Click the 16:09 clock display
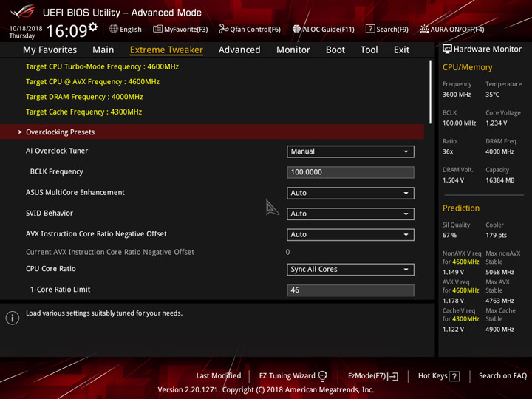This screenshot has height=399, width=532. (66, 31)
